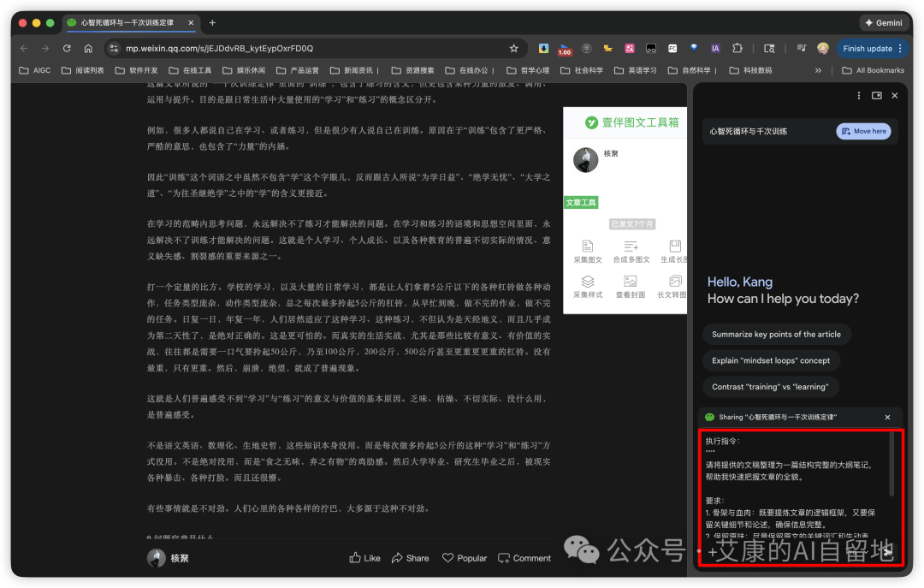Open the user profile avatar in toolbar

tap(823, 49)
